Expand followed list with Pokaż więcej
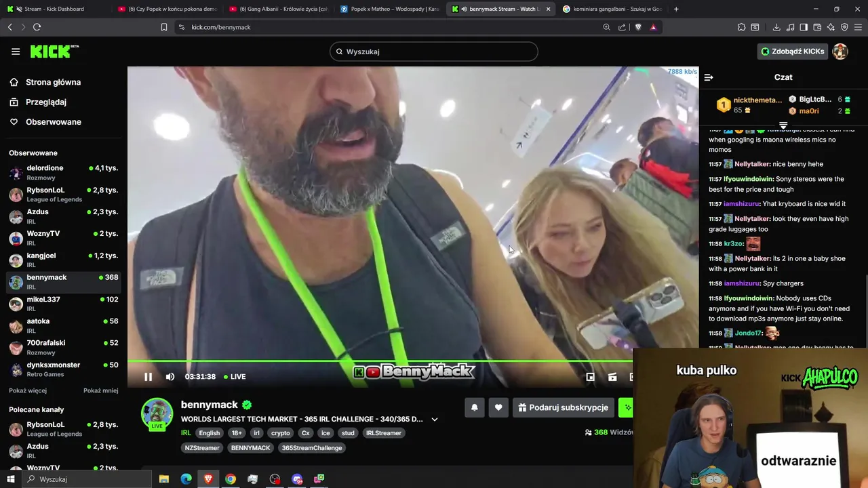Screen dimensions: 868x488 [x=28, y=390]
